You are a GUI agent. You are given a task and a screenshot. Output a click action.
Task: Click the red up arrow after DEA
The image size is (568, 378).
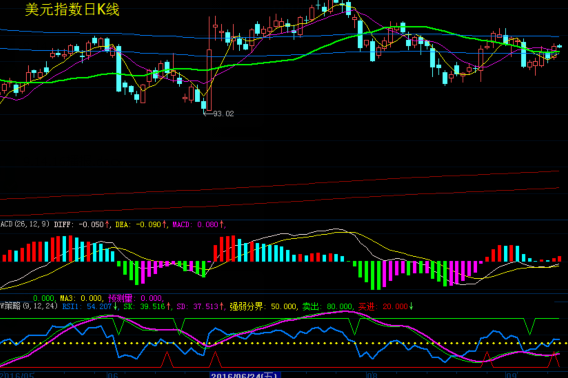pyautogui.click(x=164, y=225)
